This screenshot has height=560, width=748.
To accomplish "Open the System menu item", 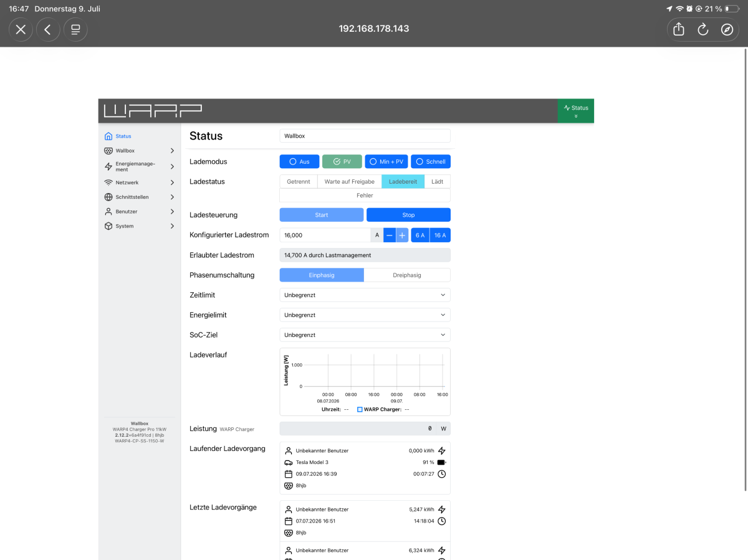I will (x=140, y=226).
